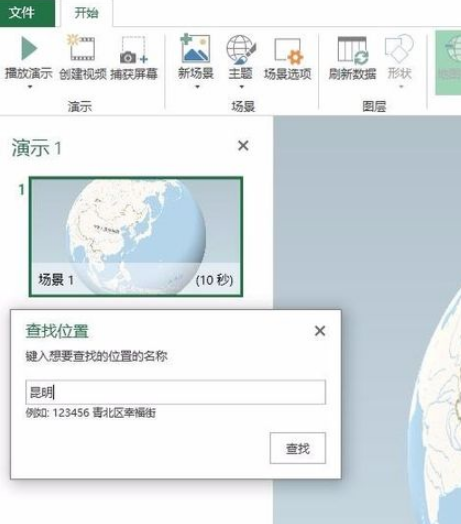Click the location name input field

point(176,392)
